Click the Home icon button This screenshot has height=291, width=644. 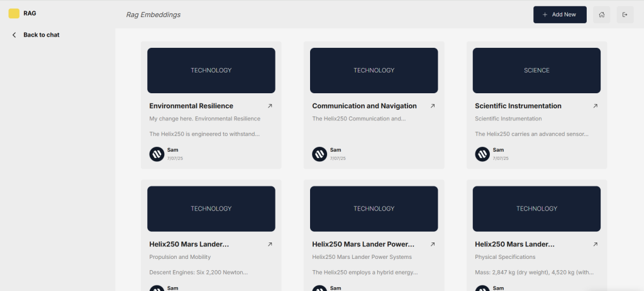[602, 15]
